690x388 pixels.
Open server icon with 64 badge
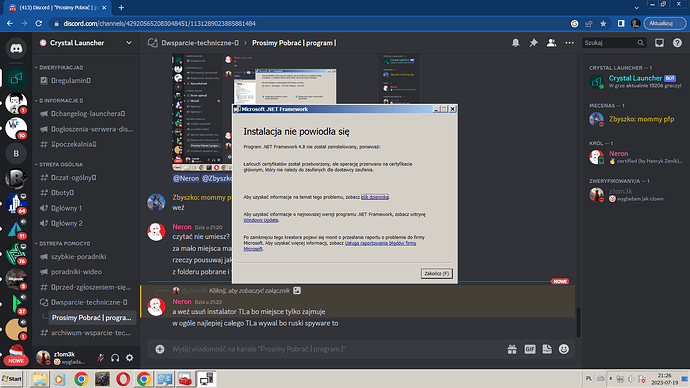16,204
